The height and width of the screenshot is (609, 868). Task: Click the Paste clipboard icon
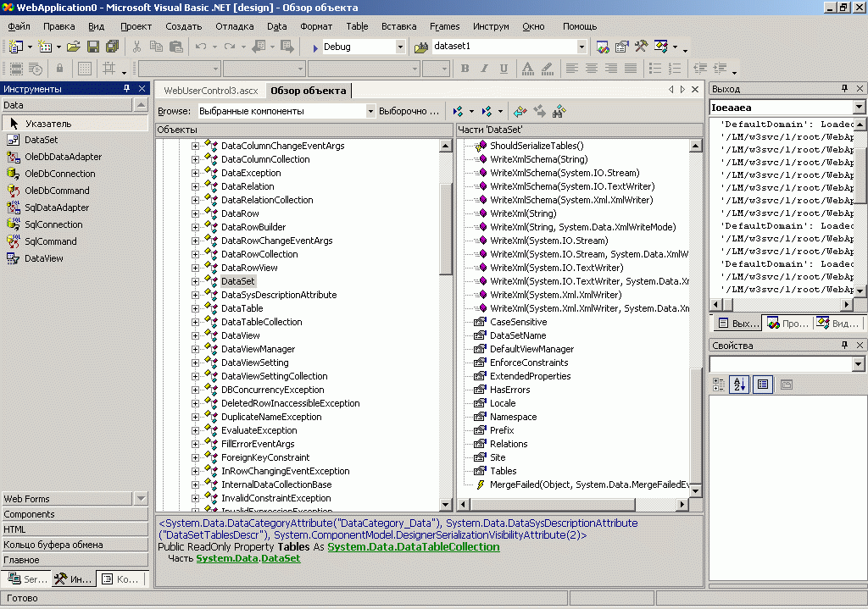point(176,47)
